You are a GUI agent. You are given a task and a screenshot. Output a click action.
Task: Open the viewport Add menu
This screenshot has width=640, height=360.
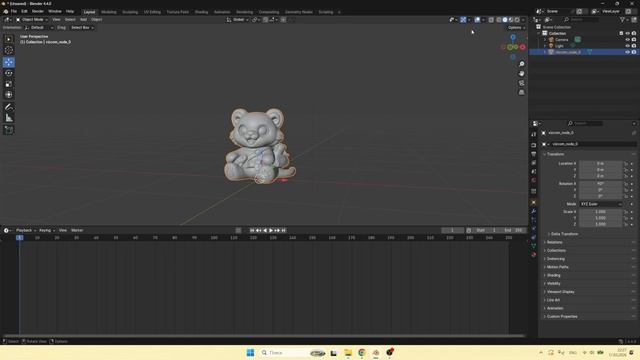(83, 20)
